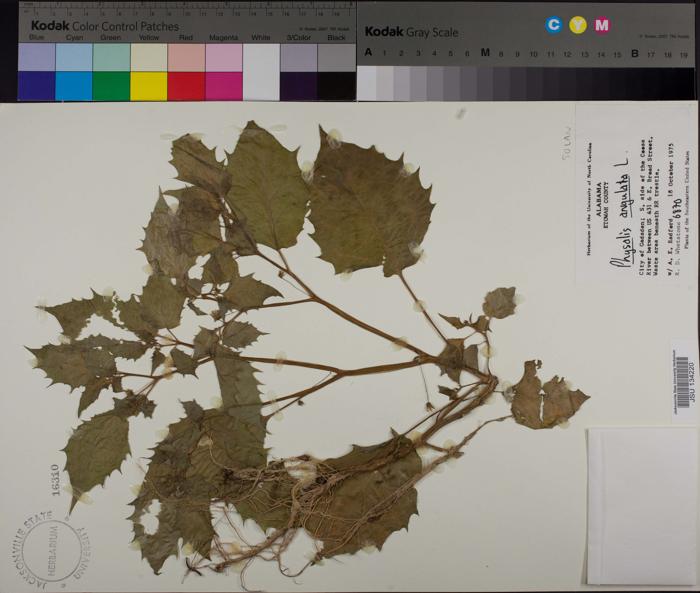Click the 'Yellow' column label
Image resolution: width=700 pixels, height=593 pixels.
pyautogui.click(x=149, y=38)
